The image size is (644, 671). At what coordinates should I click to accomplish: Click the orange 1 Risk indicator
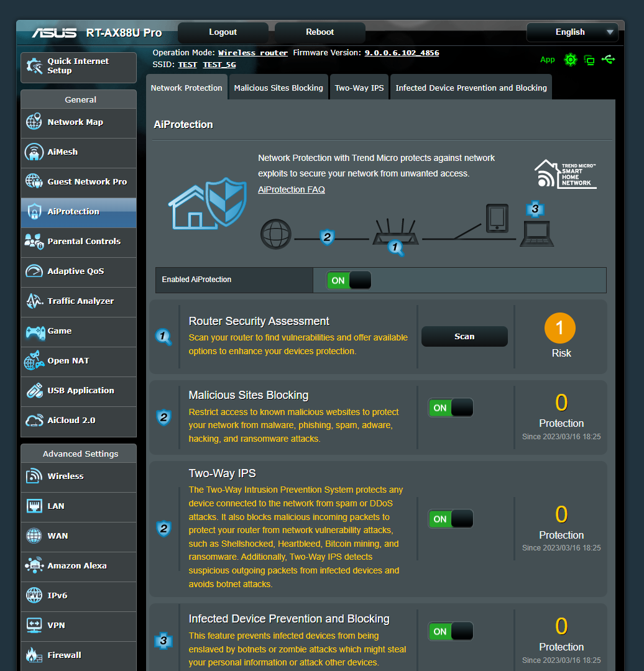[560, 328]
